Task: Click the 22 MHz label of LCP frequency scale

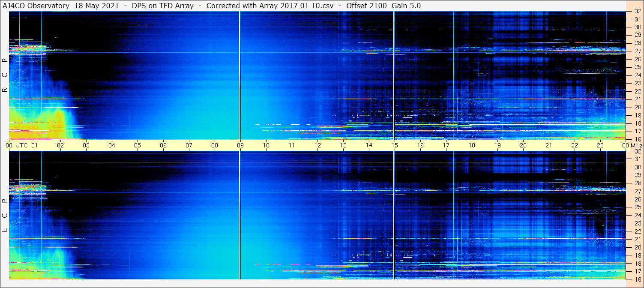Action: (x=637, y=231)
